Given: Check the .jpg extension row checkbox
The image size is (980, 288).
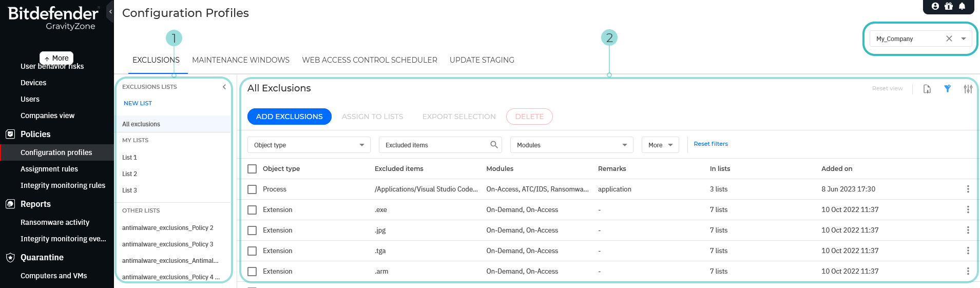Looking at the screenshot, I should (252, 231).
